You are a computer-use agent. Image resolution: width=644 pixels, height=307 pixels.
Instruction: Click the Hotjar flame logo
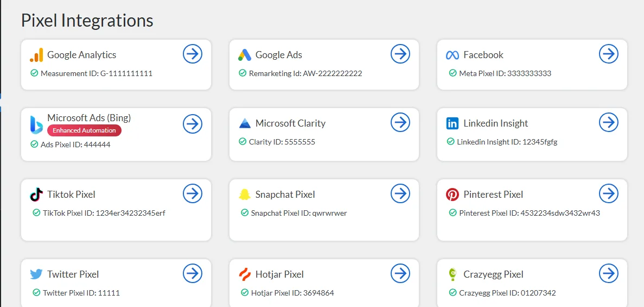(244, 274)
